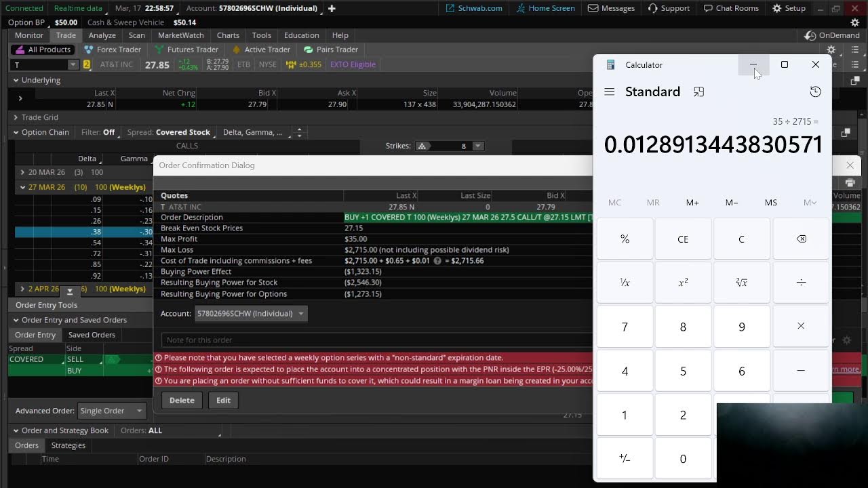Open the Calculator history panel
This screenshot has width=868, height=488.
coord(815,91)
